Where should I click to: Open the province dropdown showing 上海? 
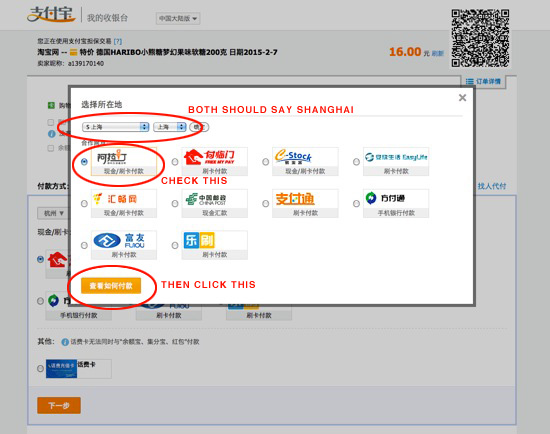point(116,127)
